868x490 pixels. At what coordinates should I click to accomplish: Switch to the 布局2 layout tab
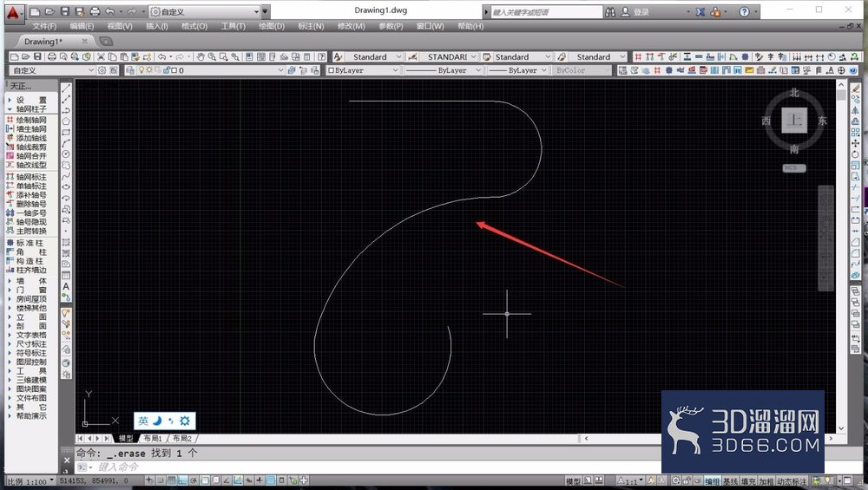[x=182, y=438]
